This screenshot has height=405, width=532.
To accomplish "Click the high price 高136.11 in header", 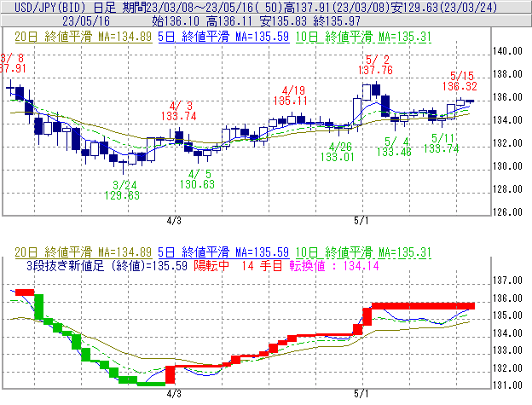I will point(229,21).
